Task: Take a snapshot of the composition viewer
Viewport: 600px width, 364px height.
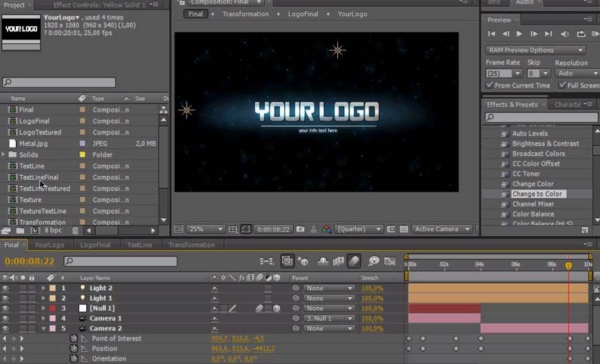Action: click(x=301, y=229)
